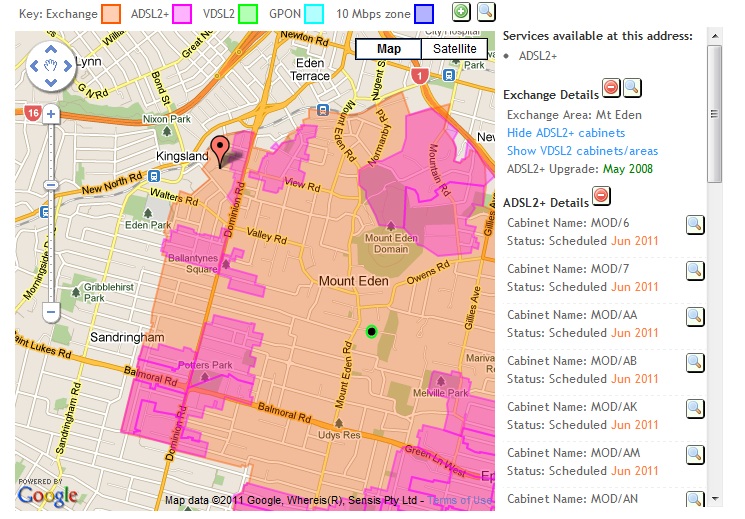This screenshot has height=519, width=745.
Task: Click the green plus icon in the key bar
Action: point(461,12)
